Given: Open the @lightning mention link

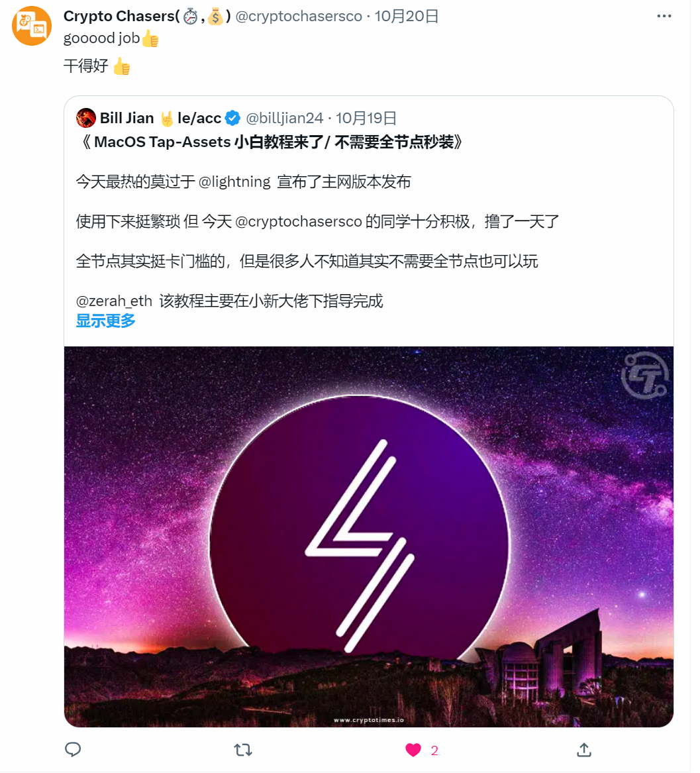Looking at the screenshot, I should 234,181.
